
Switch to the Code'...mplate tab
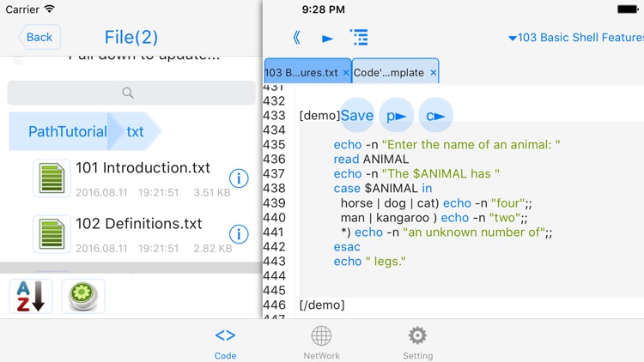point(388,73)
